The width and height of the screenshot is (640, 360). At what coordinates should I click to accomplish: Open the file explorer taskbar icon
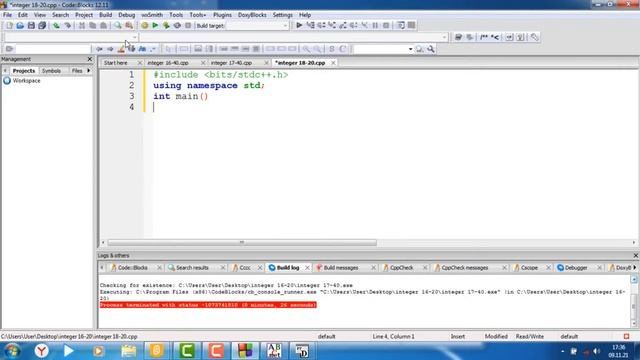128,351
